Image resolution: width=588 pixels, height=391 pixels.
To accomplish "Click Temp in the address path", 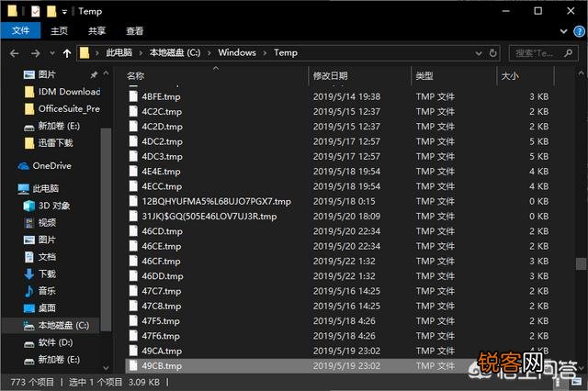I will pos(286,53).
